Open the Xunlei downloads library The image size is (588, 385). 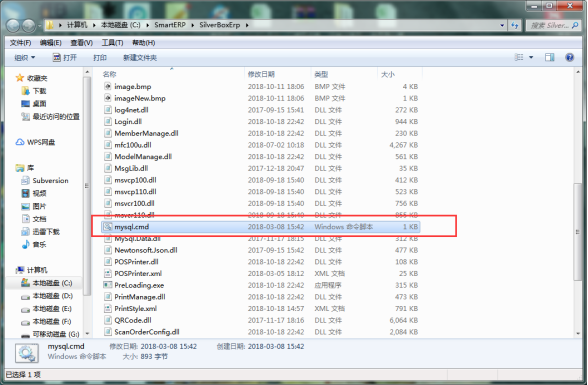[40, 232]
